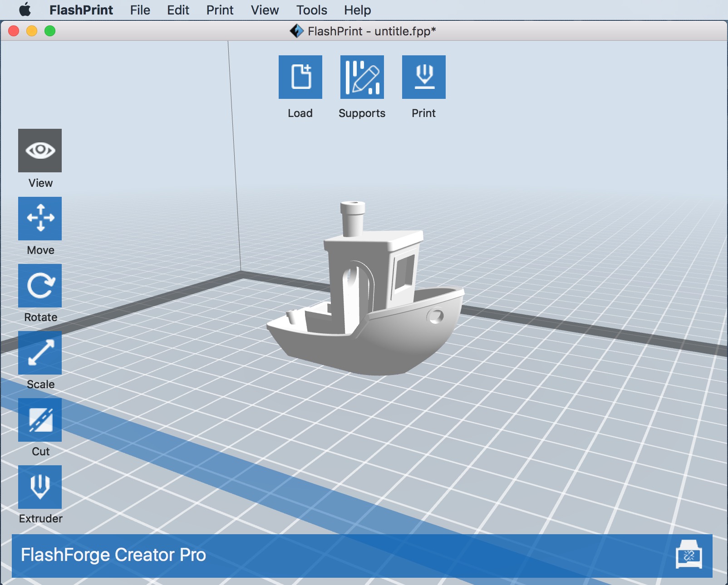Open the Supports editing tool

pos(362,77)
